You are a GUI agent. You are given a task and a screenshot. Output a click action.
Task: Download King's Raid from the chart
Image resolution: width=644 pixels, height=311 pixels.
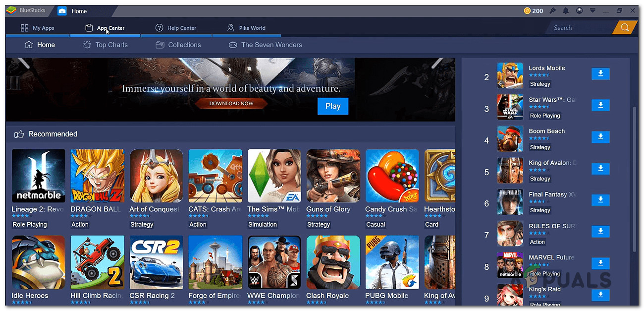tap(600, 295)
